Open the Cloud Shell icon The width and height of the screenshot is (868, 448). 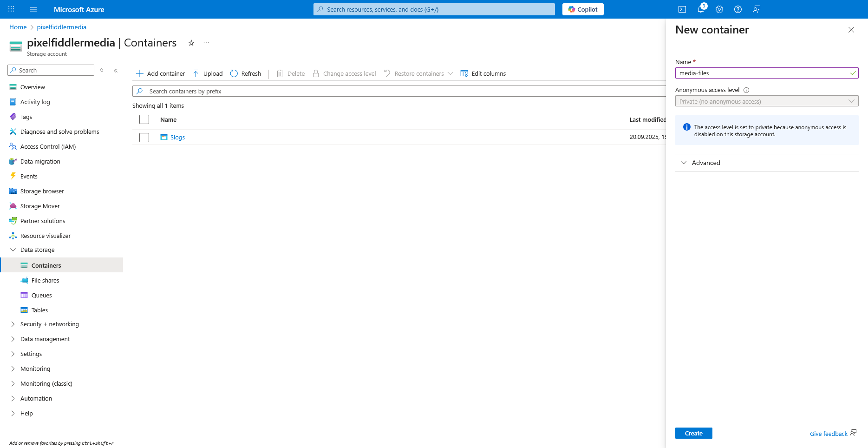682,9
